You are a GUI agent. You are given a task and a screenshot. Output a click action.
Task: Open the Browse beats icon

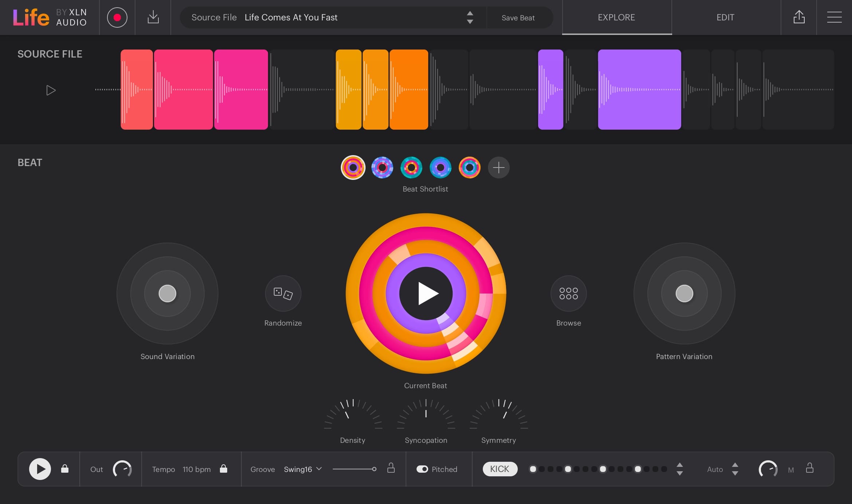(x=568, y=293)
